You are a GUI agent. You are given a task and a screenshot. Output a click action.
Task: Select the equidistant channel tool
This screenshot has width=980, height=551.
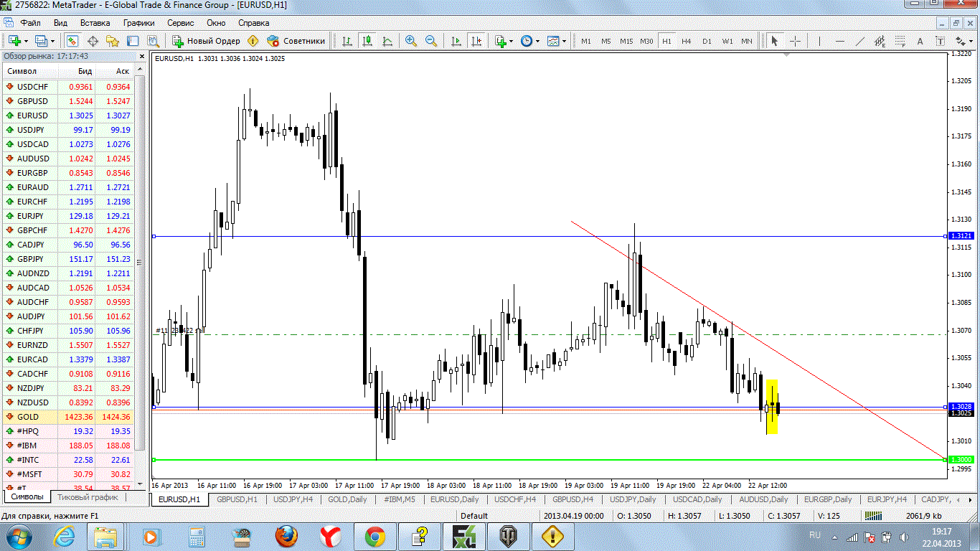tap(880, 41)
